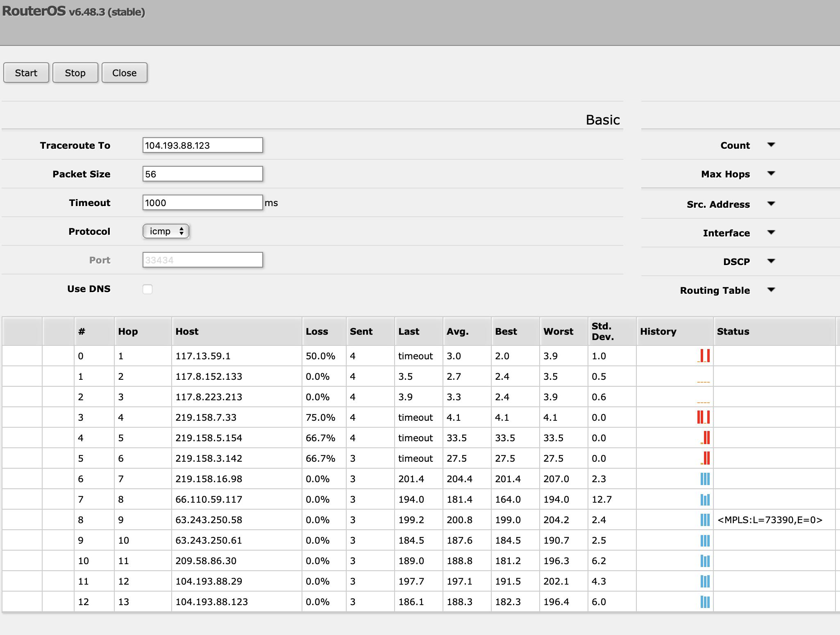Viewport: 840px width, 635px height.
Task: Expand the Routing Table arrow
Action: point(771,290)
